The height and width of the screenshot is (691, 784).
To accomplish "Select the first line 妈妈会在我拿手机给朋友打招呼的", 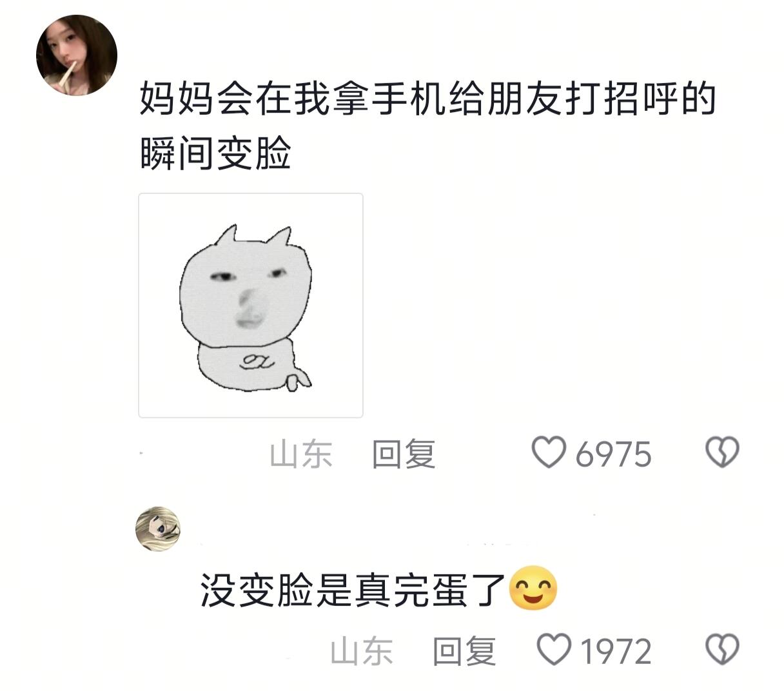I will click(428, 99).
